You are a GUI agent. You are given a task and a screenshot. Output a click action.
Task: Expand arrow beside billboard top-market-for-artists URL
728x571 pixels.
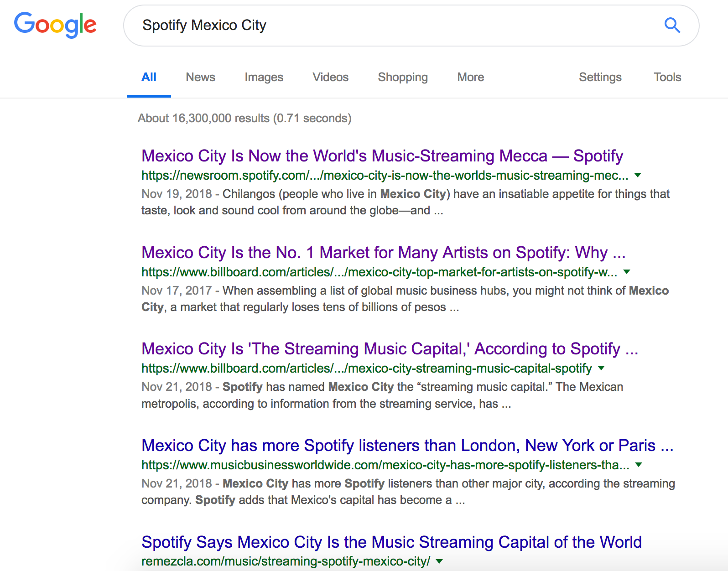[627, 272]
